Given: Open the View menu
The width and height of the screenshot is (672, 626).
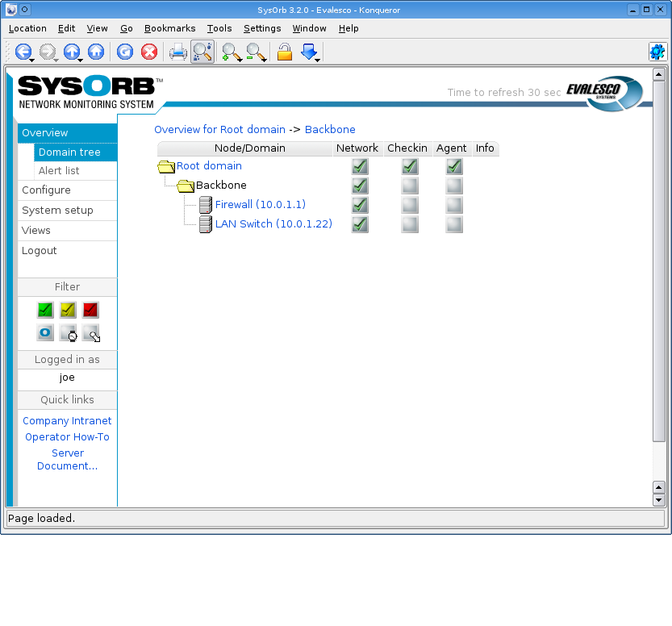Looking at the screenshot, I should [x=98, y=28].
